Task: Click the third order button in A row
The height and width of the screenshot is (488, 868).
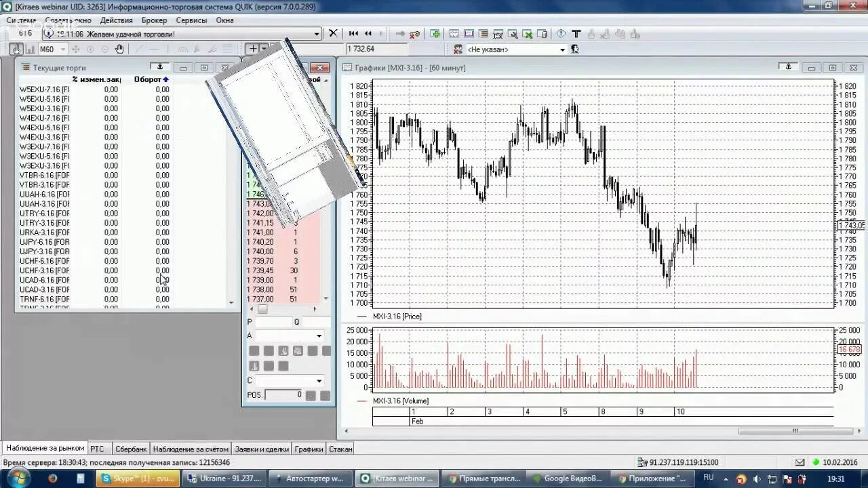Action: (283, 350)
